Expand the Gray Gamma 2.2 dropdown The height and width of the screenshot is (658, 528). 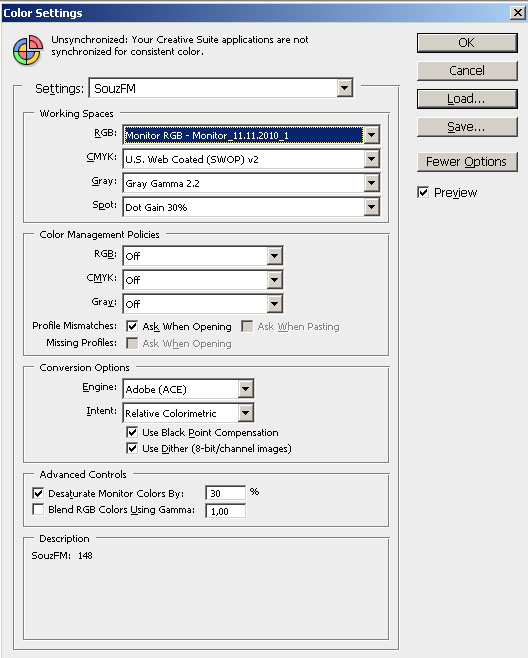(x=251, y=183)
